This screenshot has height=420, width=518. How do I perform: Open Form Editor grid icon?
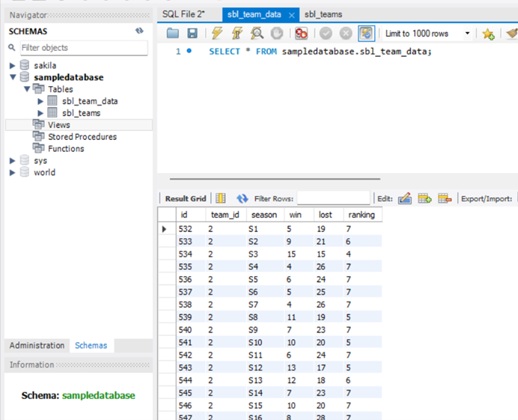point(220,198)
